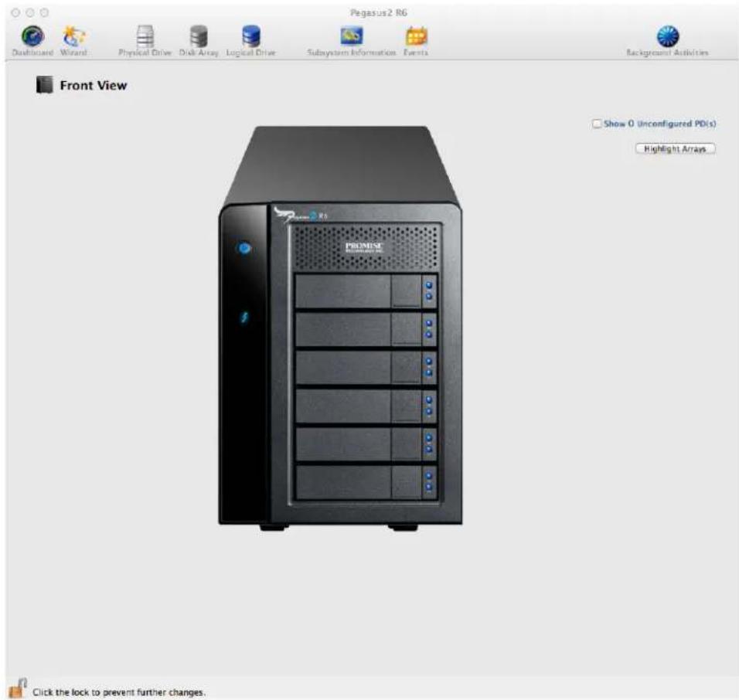
Task: Select the fourth drive bay from top
Action: (366, 406)
